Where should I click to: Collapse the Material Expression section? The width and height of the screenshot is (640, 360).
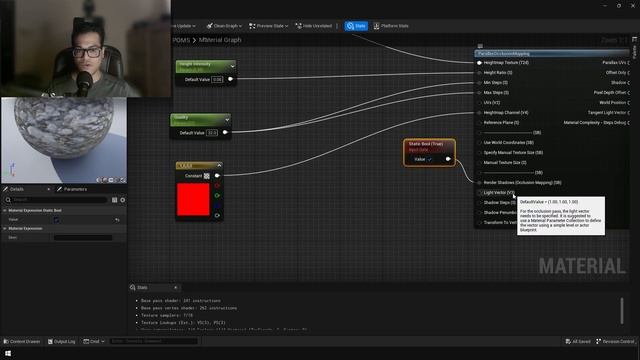tap(5, 229)
